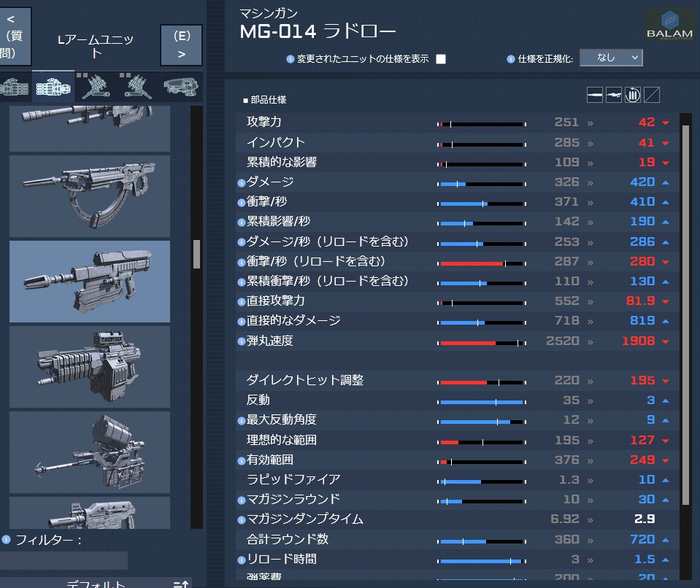Open the first shoulder missile launcher slot

click(x=95, y=87)
